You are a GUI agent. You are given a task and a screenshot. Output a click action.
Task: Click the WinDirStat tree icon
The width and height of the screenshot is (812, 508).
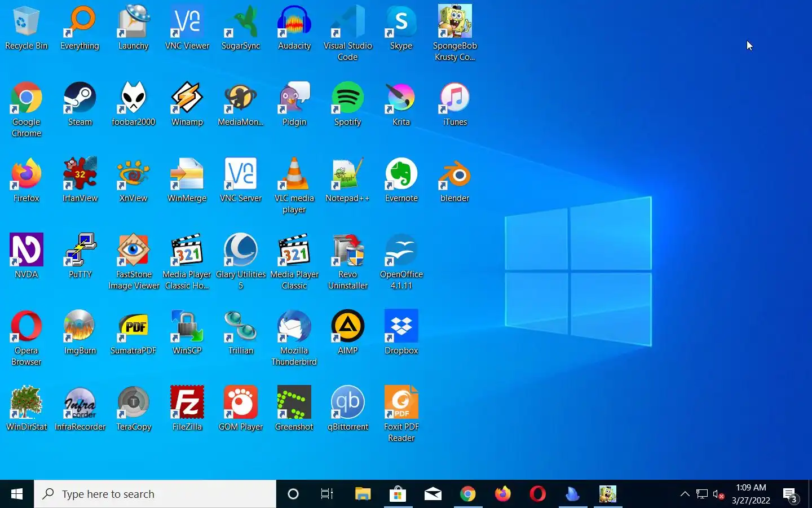pos(27,402)
